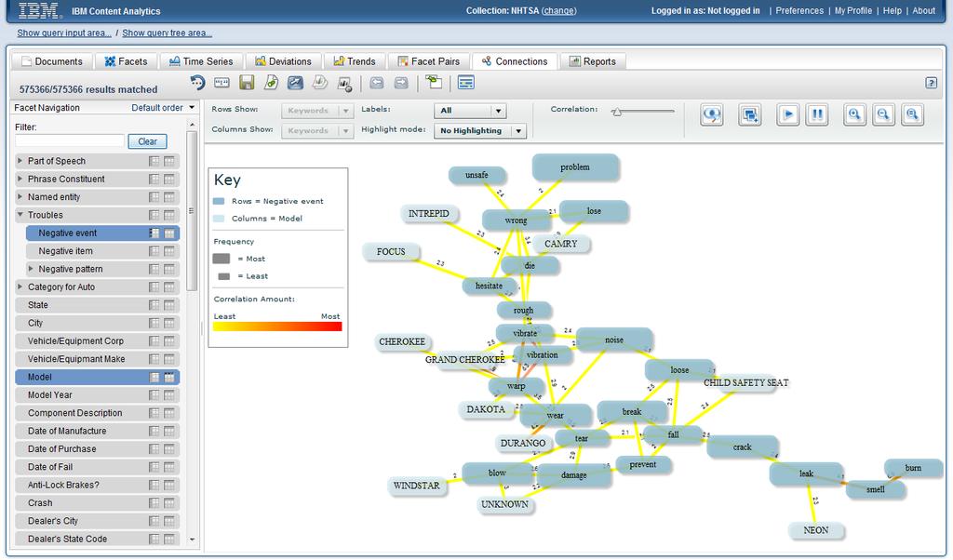Set Model as row facet icon

click(154, 377)
